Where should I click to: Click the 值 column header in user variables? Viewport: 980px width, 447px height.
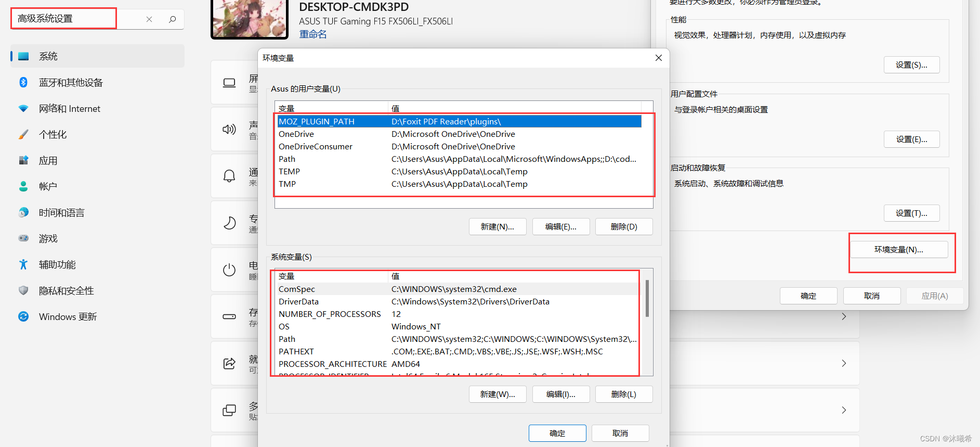click(x=515, y=108)
